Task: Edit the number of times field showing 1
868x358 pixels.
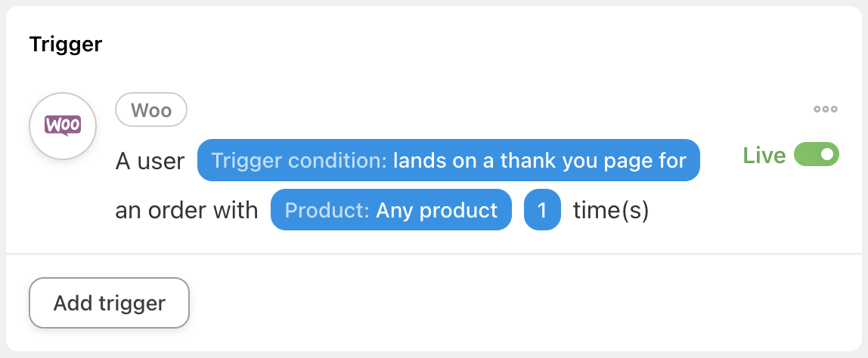Action: (542, 210)
